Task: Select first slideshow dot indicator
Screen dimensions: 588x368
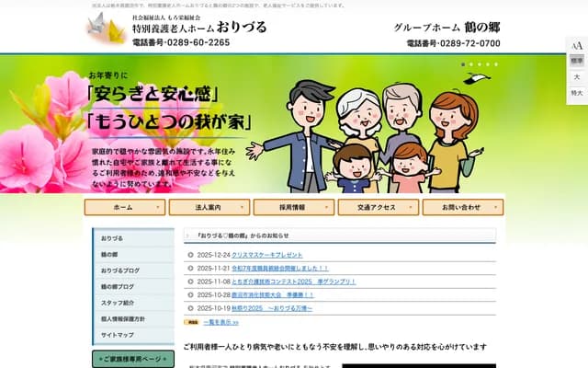Action: click(463, 64)
